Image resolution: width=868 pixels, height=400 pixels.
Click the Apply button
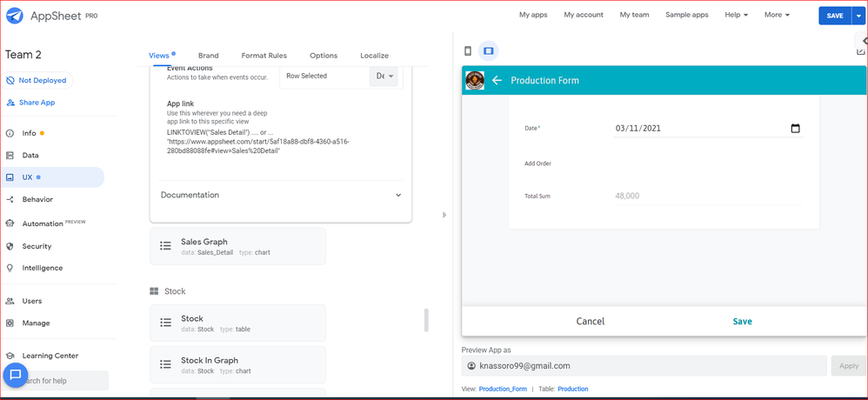[849, 366]
